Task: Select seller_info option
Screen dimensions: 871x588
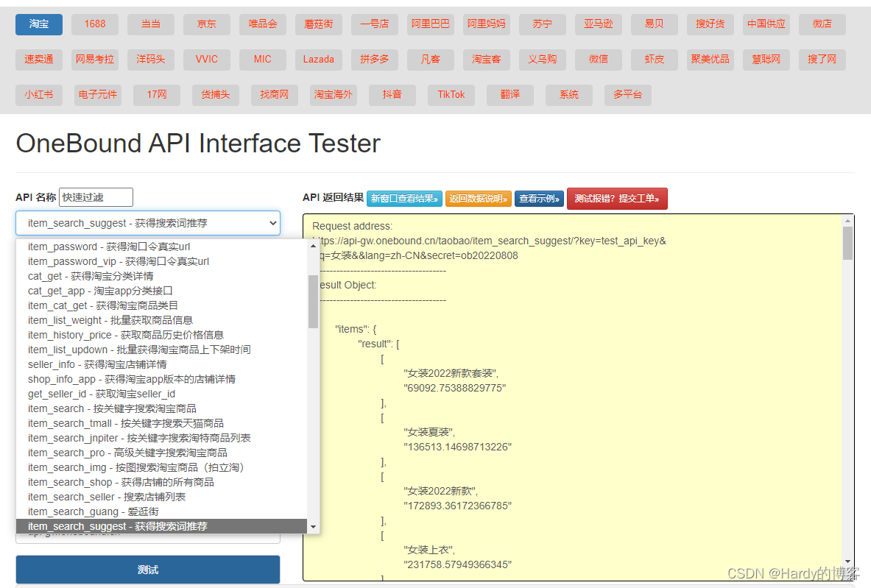Action: pyautogui.click(x=162, y=364)
